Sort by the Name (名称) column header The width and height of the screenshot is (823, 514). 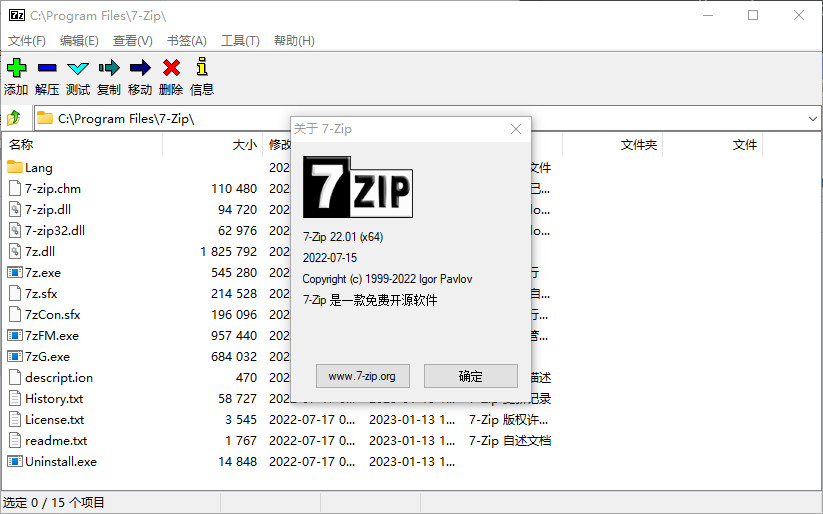pyautogui.click(x=83, y=145)
